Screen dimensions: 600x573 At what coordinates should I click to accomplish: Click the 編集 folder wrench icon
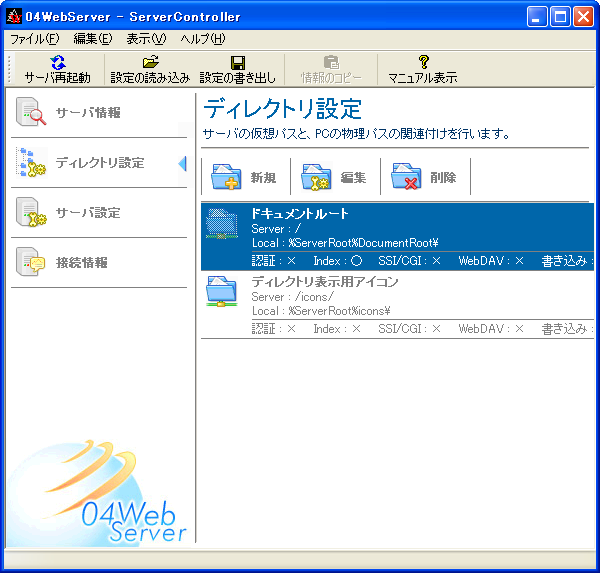(316, 177)
